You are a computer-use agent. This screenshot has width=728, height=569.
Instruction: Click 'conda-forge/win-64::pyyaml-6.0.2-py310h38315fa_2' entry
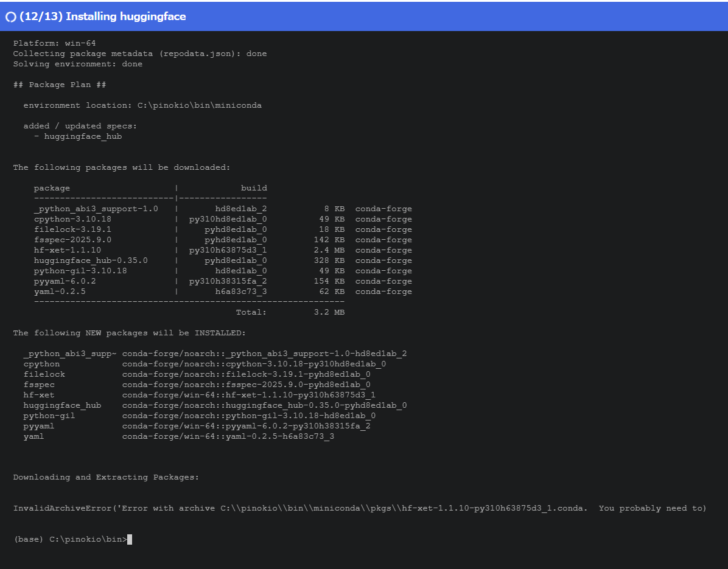246,426
